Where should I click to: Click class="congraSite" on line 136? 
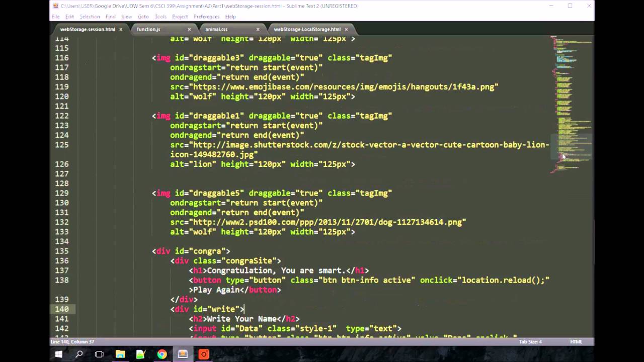point(235,261)
